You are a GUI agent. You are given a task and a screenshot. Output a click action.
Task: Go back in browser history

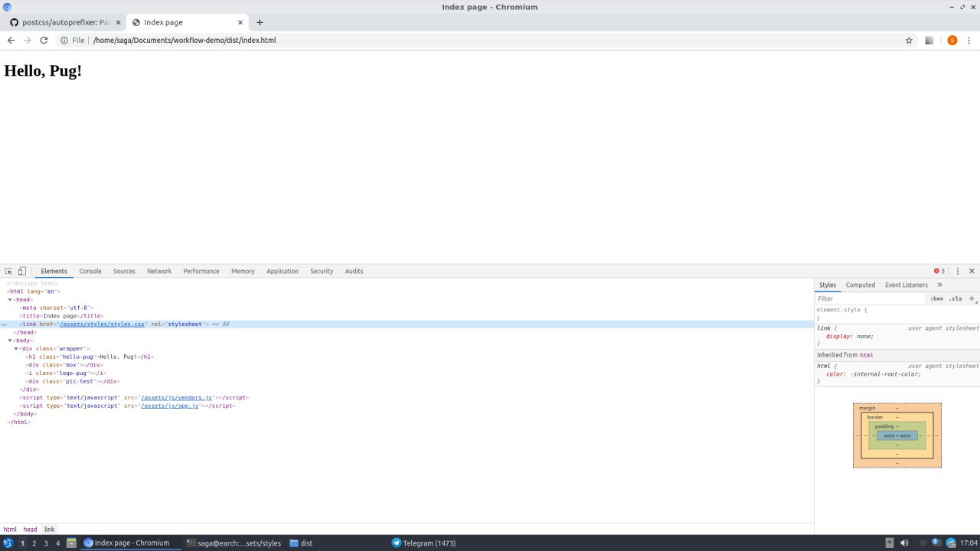(x=11, y=40)
